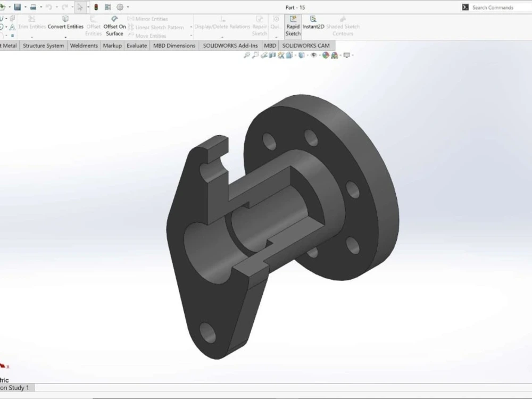Click the Linear Sketch Pattern button
532x399 pixels.
pyautogui.click(x=156, y=27)
